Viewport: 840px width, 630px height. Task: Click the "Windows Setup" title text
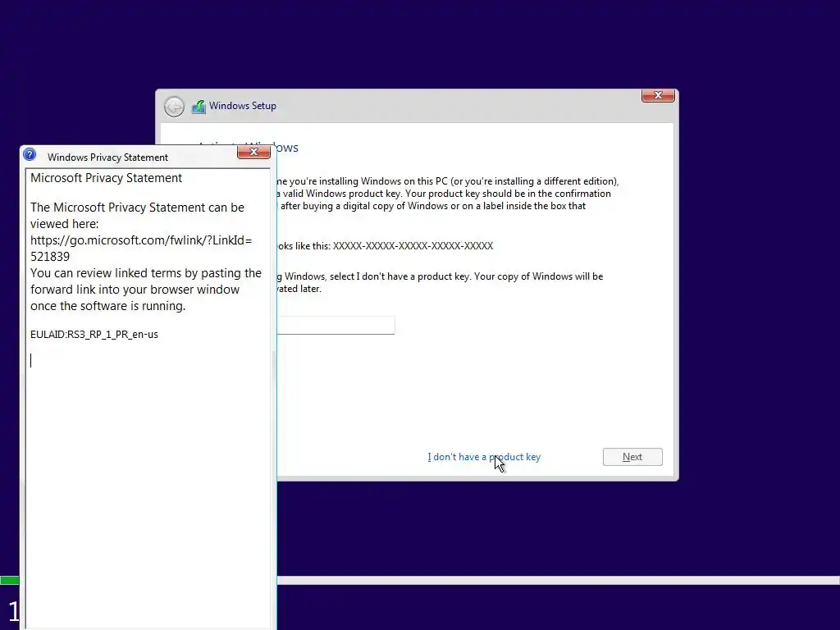[x=243, y=106]
